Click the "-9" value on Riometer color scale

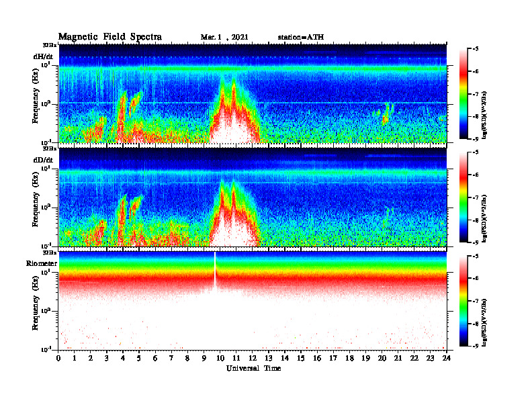click(x=476, y=346)
